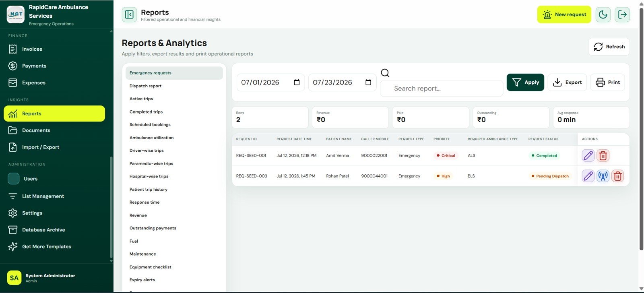Click the REQUEST ID column header
This screenshot has height=293, width=644.
[246, 139]
